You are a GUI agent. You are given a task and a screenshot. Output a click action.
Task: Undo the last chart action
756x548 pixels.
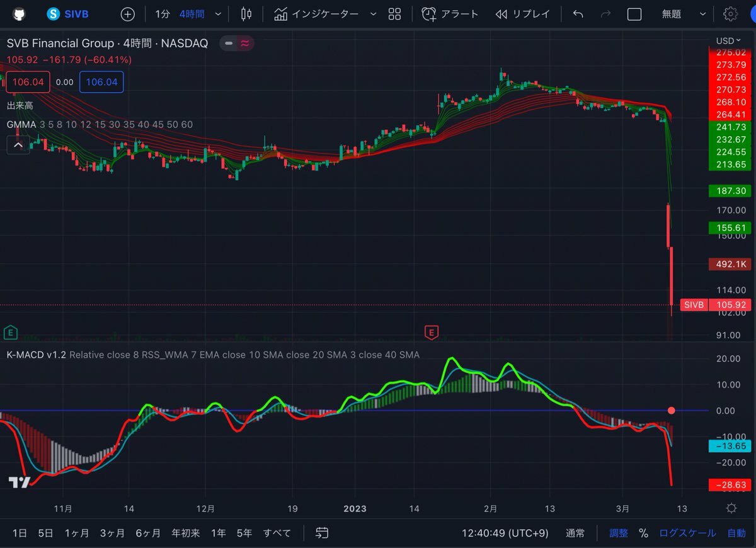click(x=578, y=14)
